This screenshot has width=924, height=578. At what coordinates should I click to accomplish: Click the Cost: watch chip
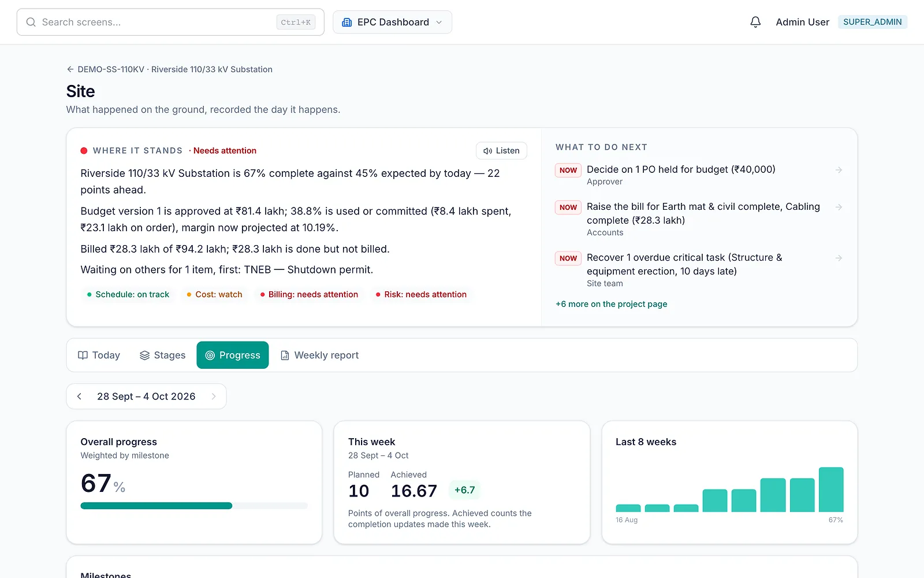(x=214, y=294)
